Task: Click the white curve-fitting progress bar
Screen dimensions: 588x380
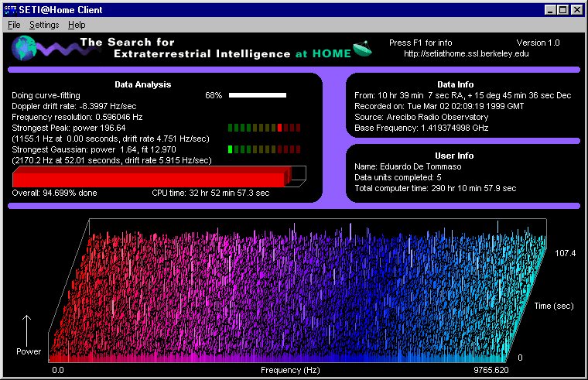Action: coord(258,95)
